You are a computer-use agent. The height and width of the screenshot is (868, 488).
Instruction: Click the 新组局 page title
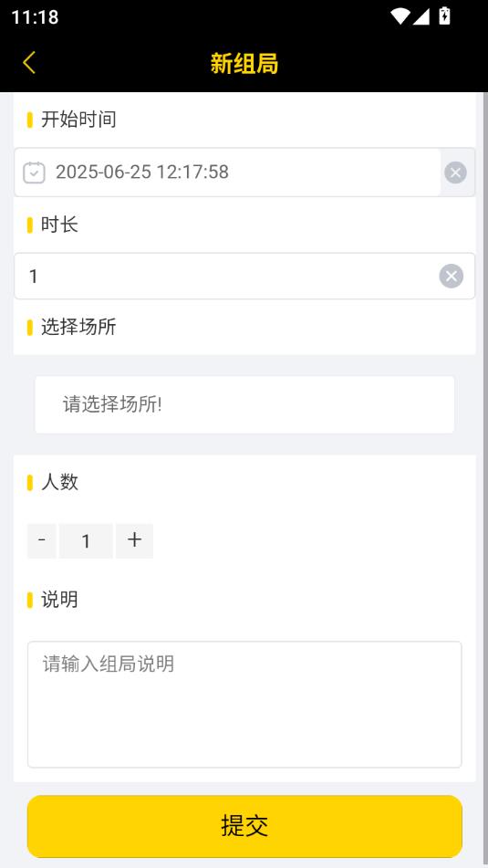(x=244, y=64)
